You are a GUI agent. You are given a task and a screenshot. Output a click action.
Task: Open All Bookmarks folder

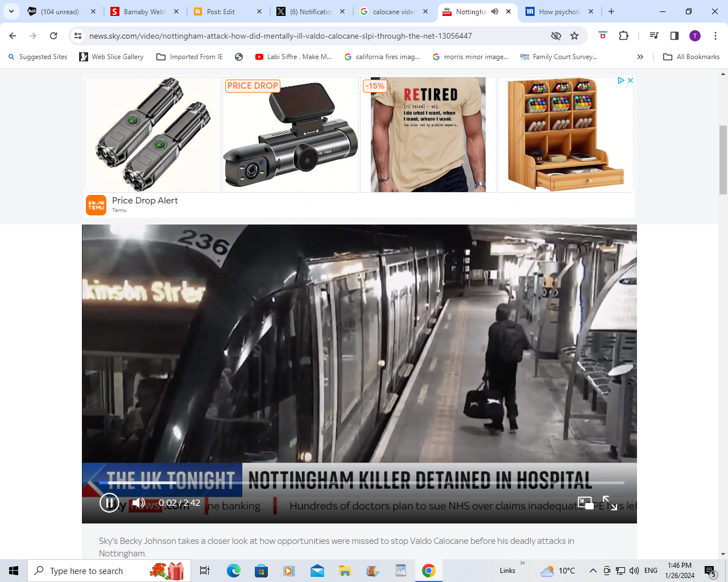(x=692, y=57)
